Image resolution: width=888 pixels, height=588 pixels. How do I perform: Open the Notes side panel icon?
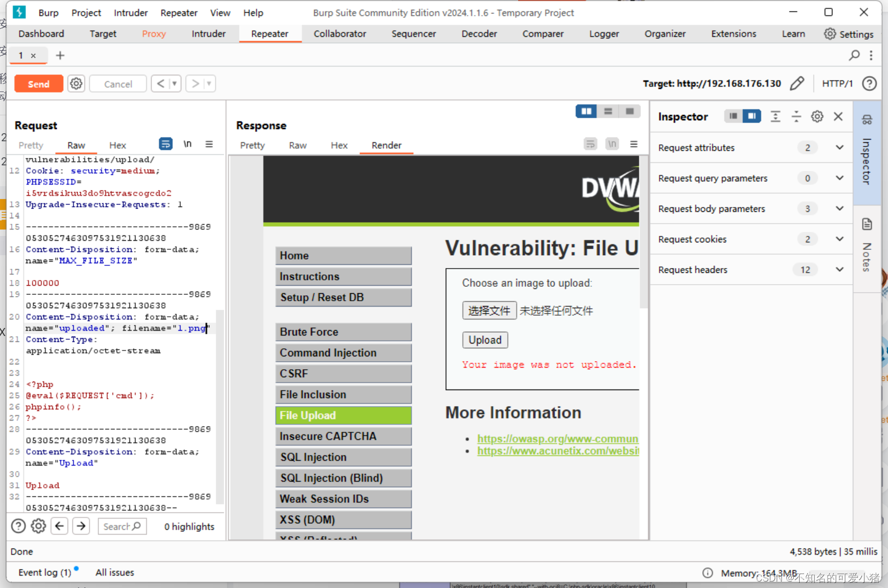pos(867,224)
